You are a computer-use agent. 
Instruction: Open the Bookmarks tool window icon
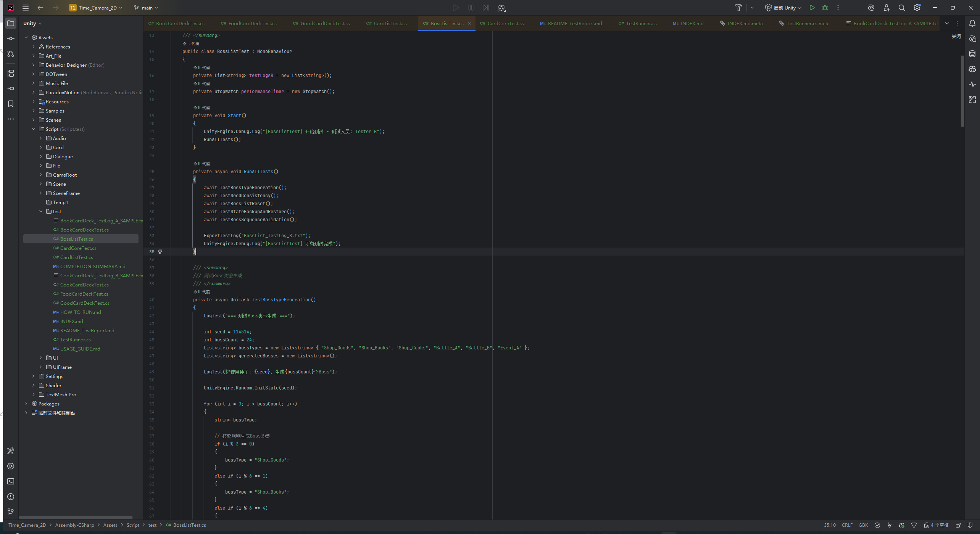pos(11,104)
